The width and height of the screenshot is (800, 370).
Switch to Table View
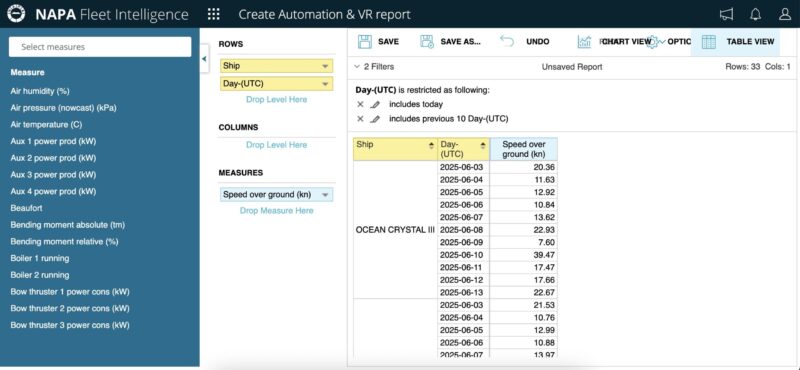pyautogui.click(x=738, y=42)
